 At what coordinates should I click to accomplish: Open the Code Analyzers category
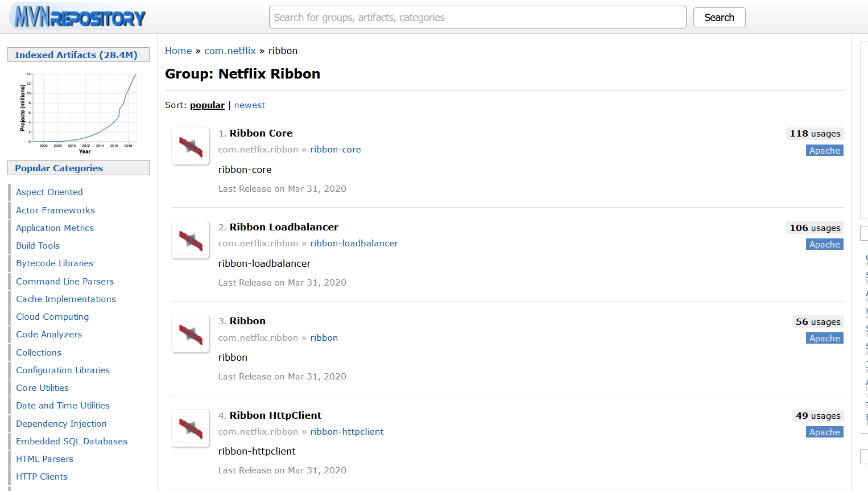pyautogui.click(x=49, y=335)
